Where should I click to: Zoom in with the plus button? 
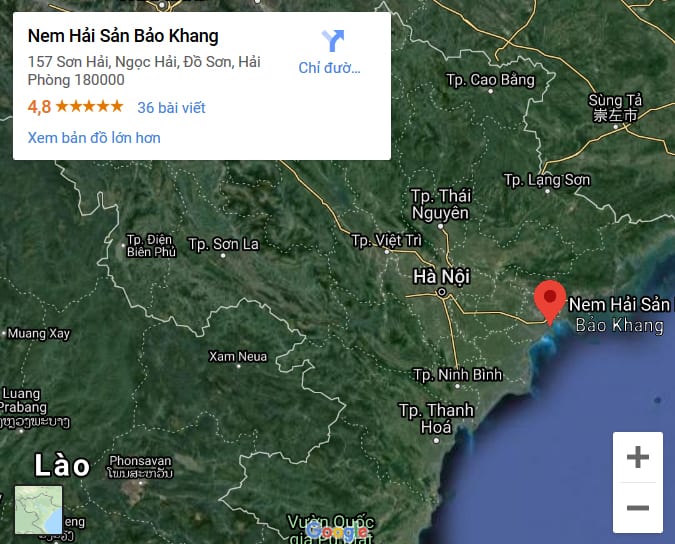[638, 457]
